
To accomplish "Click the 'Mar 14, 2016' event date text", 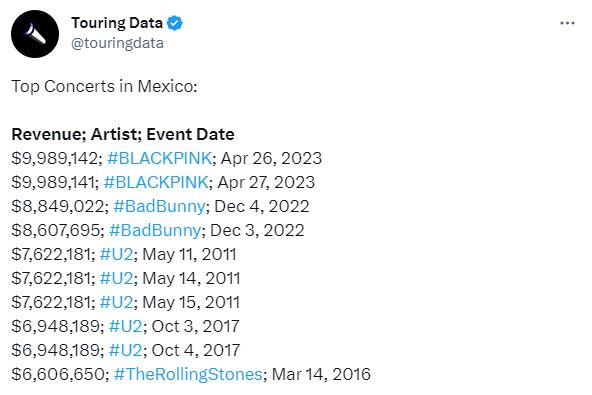I will [321, 375].
